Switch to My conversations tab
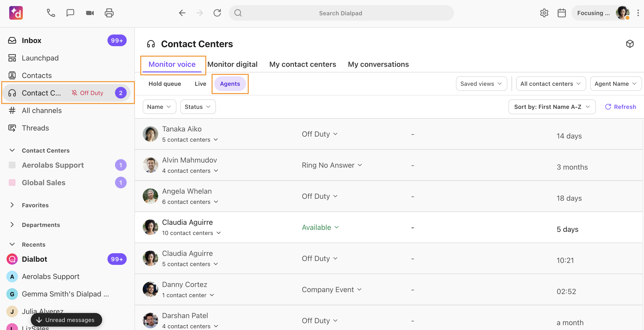Viewport: 644px width, 330px height. [x=378, y=64]
